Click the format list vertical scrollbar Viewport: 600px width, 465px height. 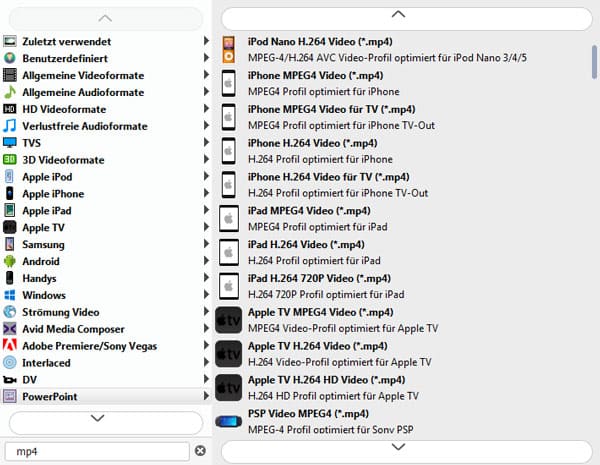[x=594, y=62]
